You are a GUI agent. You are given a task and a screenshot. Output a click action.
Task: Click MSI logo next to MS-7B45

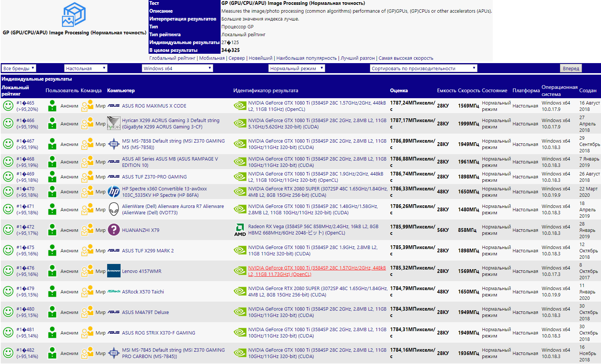point(114,353)
